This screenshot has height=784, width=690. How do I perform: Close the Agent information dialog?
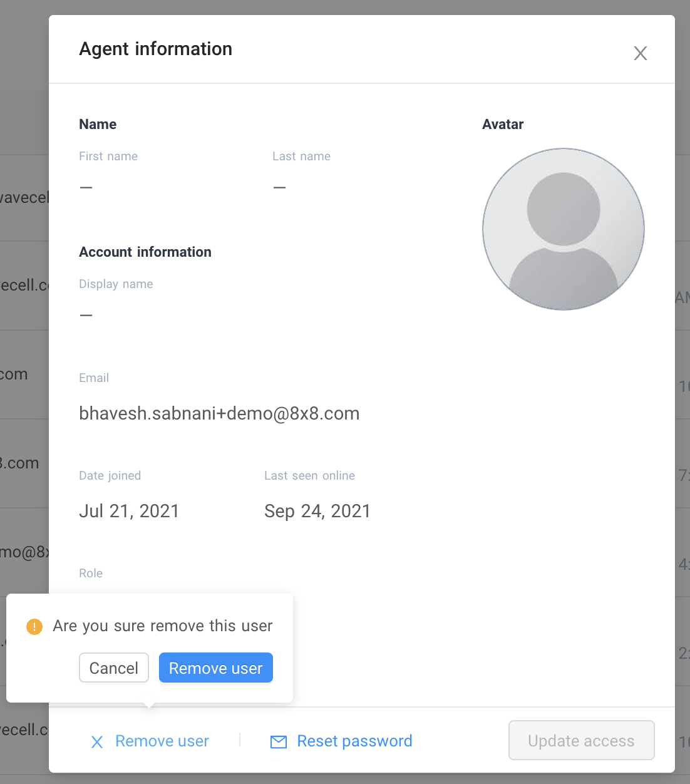pos(640,53)
